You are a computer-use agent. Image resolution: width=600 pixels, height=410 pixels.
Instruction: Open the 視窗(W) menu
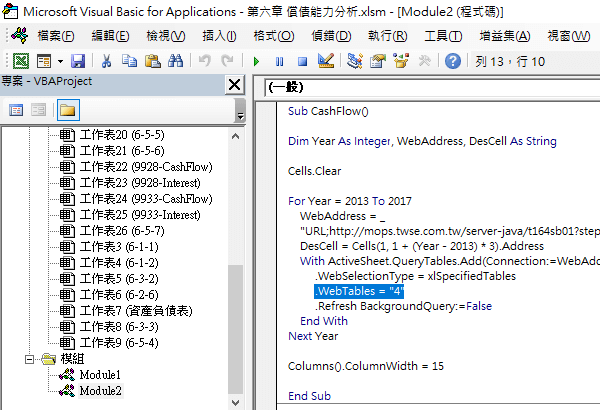[569, 36]
